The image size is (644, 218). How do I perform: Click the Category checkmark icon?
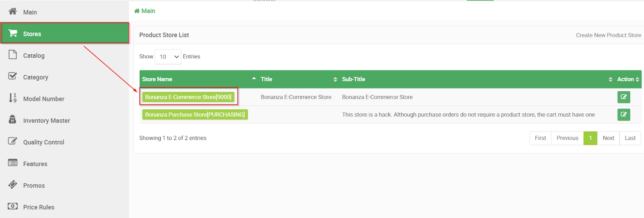coord(13,76)
